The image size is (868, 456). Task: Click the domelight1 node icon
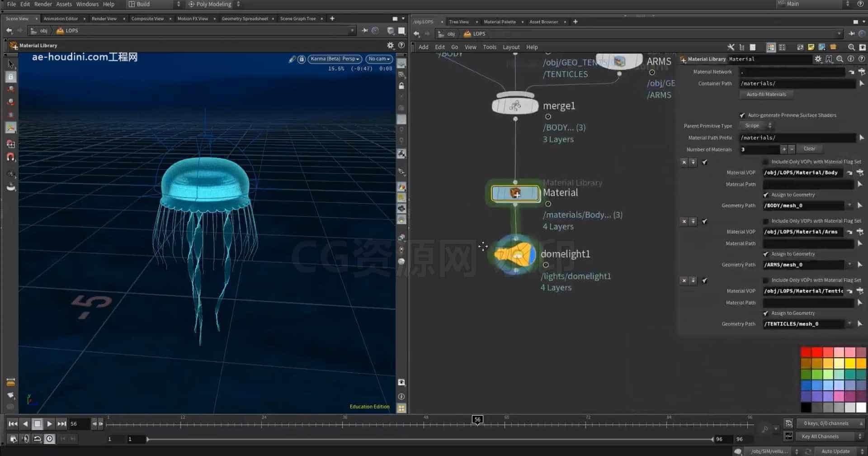515,255
